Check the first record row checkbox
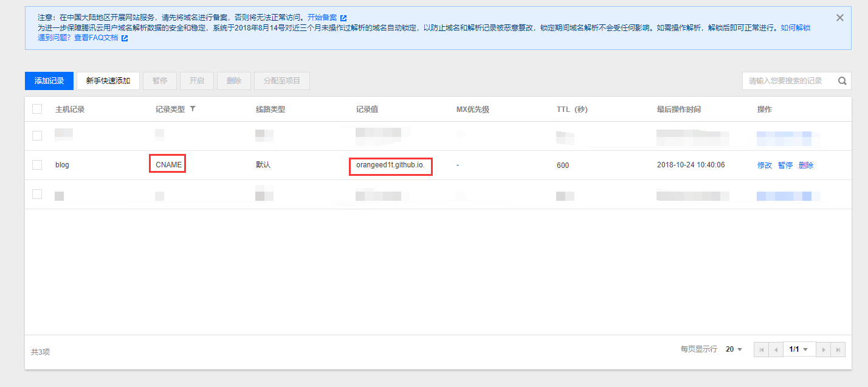 pyautogui.click(x=37, y=136)
